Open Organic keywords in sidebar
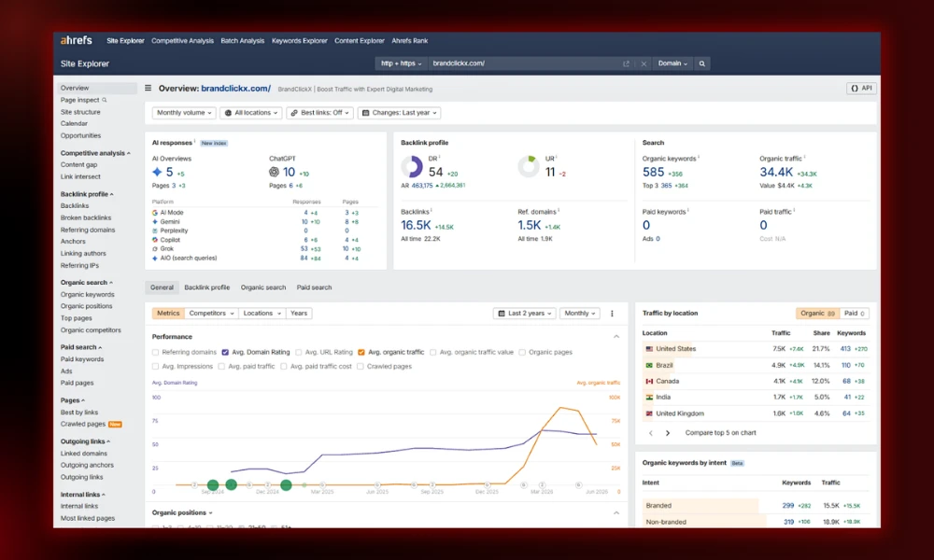 coord(88,295)
